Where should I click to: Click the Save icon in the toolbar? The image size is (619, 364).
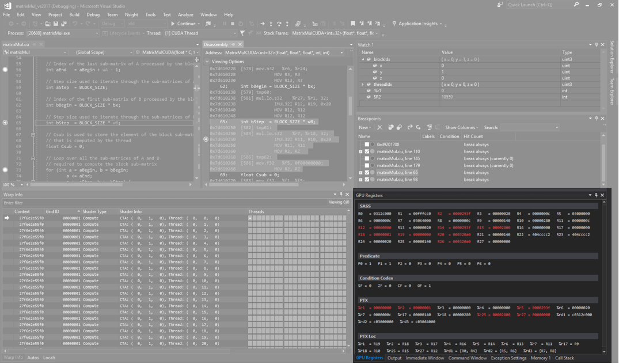(x=56, y=24)
